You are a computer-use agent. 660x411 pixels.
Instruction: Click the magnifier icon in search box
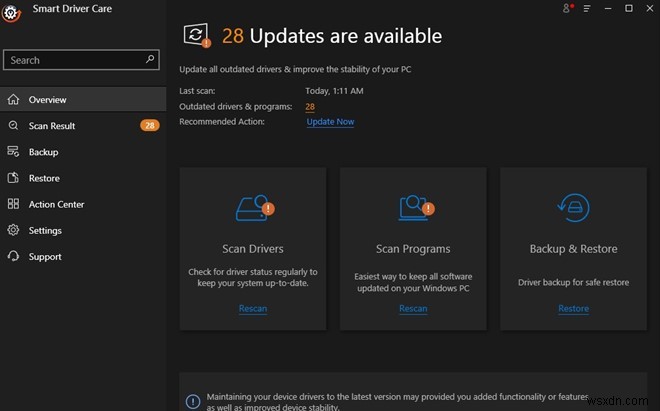coord(151,60)
